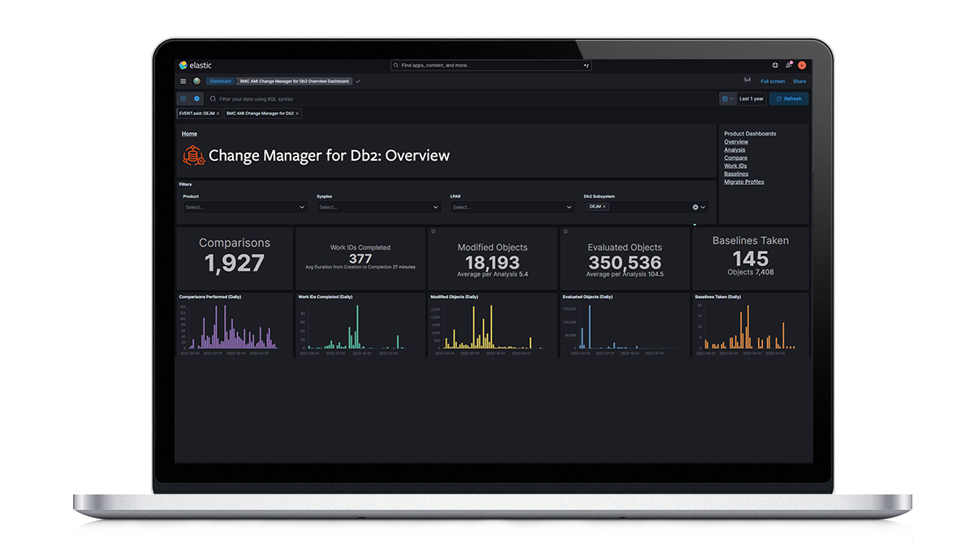Remove the EVENT.ssid: DEJM filter pill
Image resolution: width=974 pixels, height=560 pixels.
[218, 114]
